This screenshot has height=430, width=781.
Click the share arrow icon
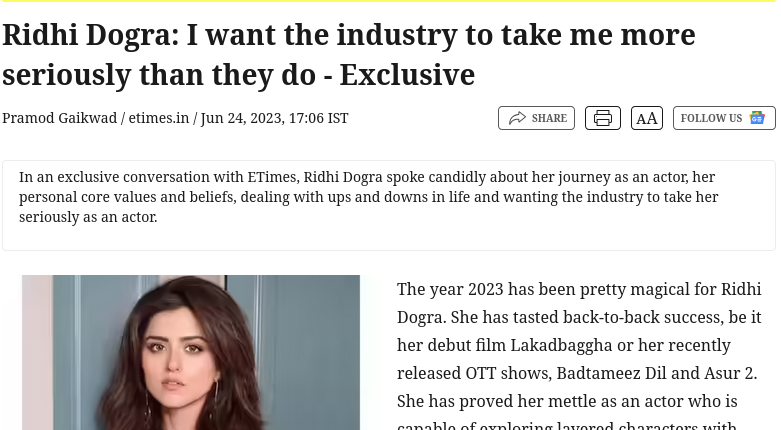coord(517,118)
